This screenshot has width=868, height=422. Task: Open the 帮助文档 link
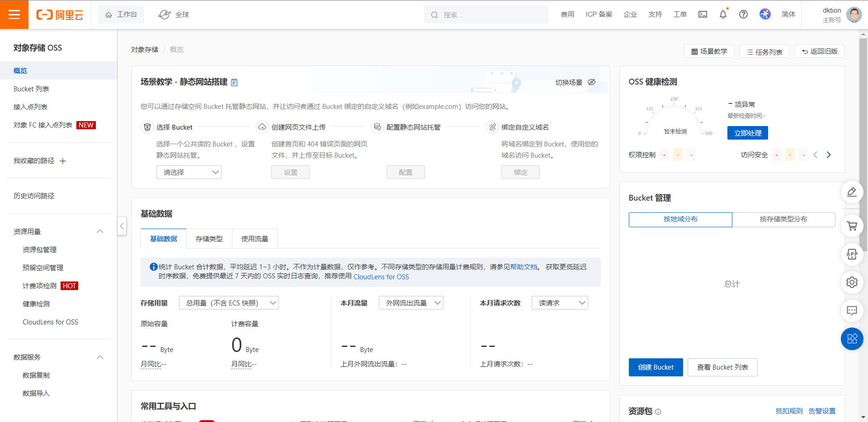point(524,267)
